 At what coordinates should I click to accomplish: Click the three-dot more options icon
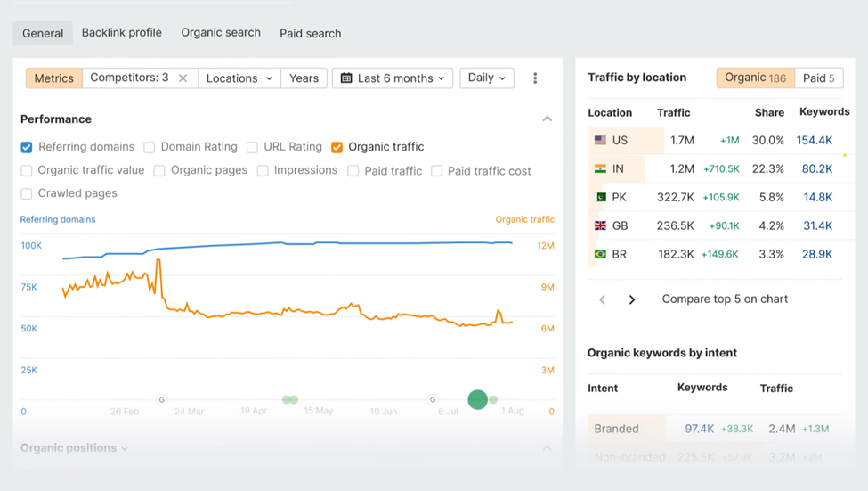tap(535, 78)
